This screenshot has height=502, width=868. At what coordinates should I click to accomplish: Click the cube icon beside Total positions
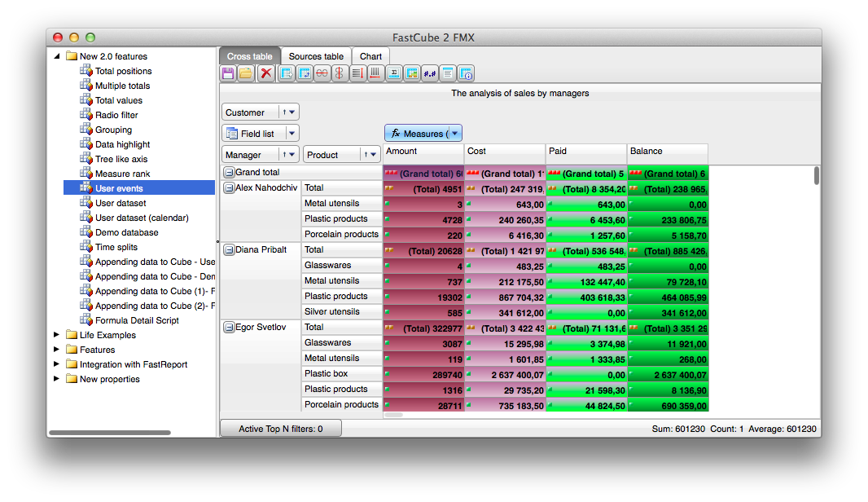pos(85,70)
